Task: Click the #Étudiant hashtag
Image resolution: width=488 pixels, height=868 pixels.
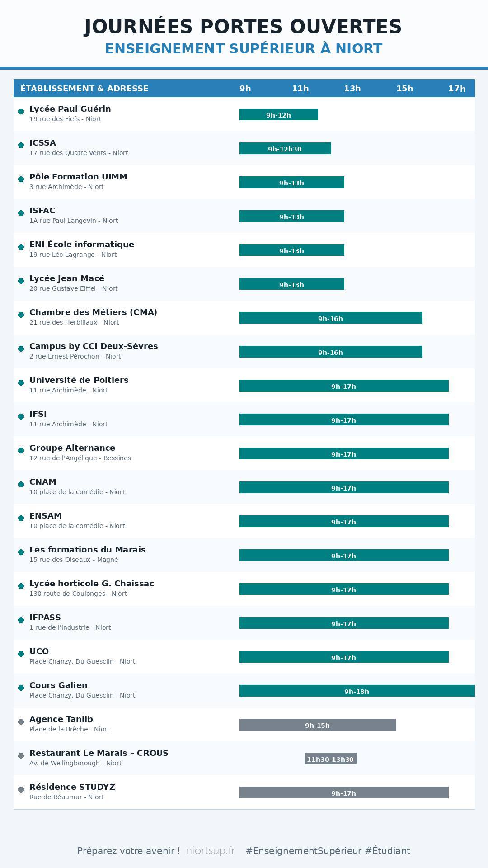Action: (x=387, y=851)
